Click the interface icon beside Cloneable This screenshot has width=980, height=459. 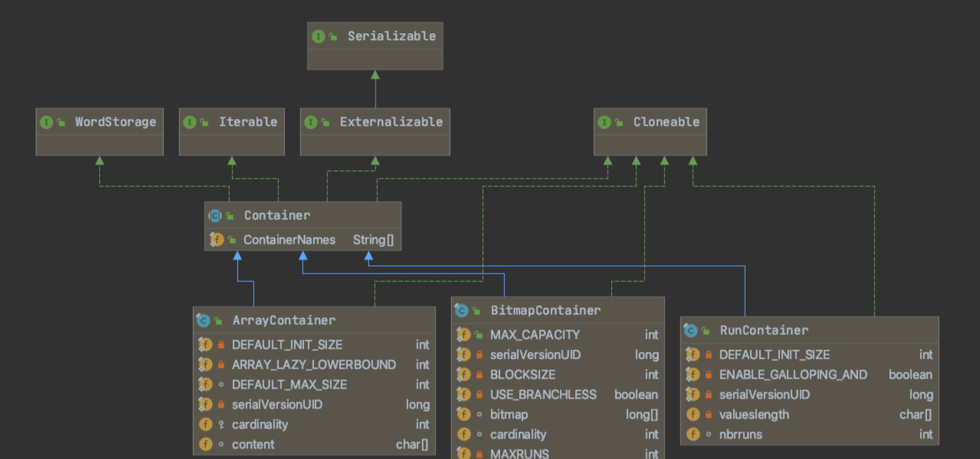[x=604, y=122]
